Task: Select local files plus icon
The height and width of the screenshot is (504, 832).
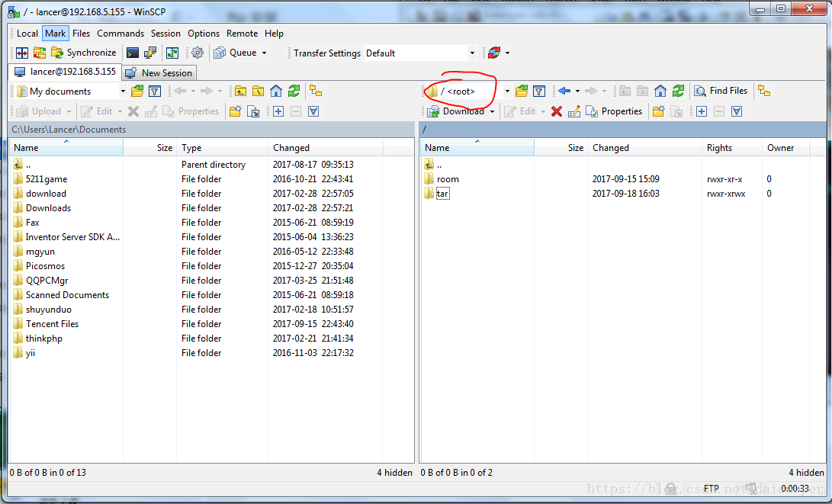Action: [x=278, y=111]
